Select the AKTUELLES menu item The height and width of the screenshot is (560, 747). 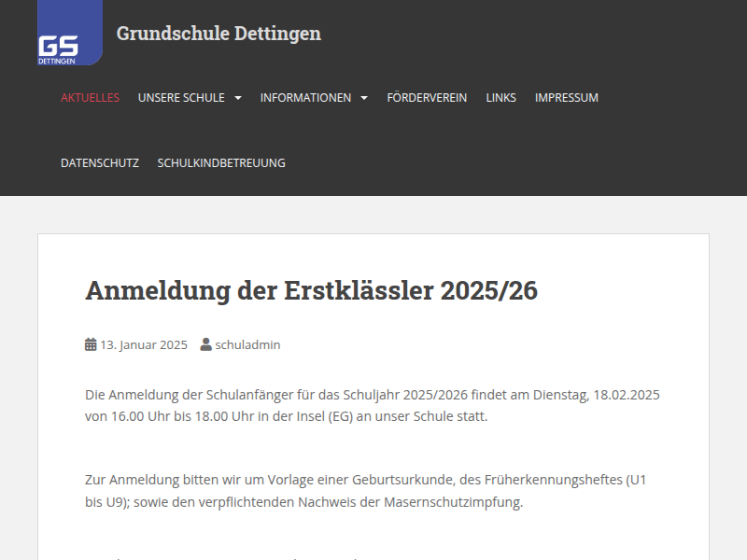tap(89, 97)
